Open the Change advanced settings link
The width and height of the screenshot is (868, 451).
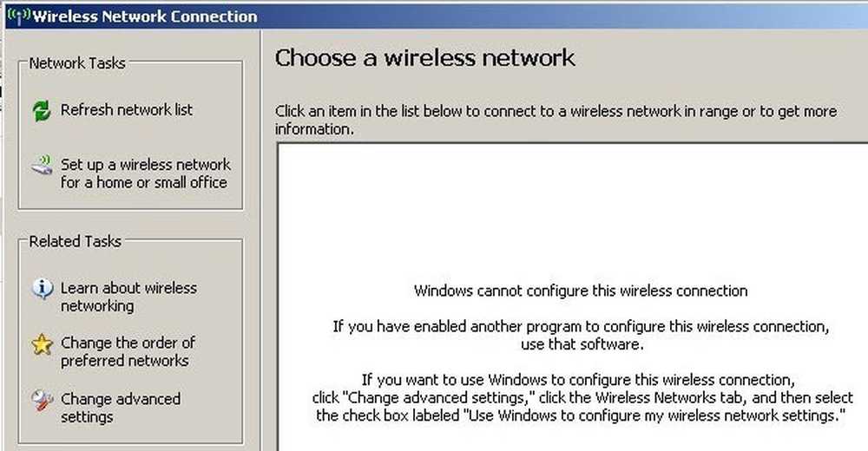[121, 408]
